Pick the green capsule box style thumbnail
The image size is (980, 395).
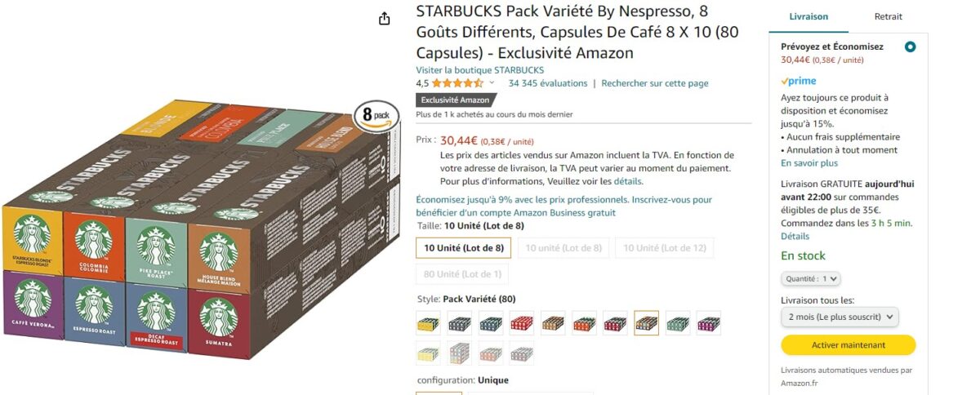678,323
